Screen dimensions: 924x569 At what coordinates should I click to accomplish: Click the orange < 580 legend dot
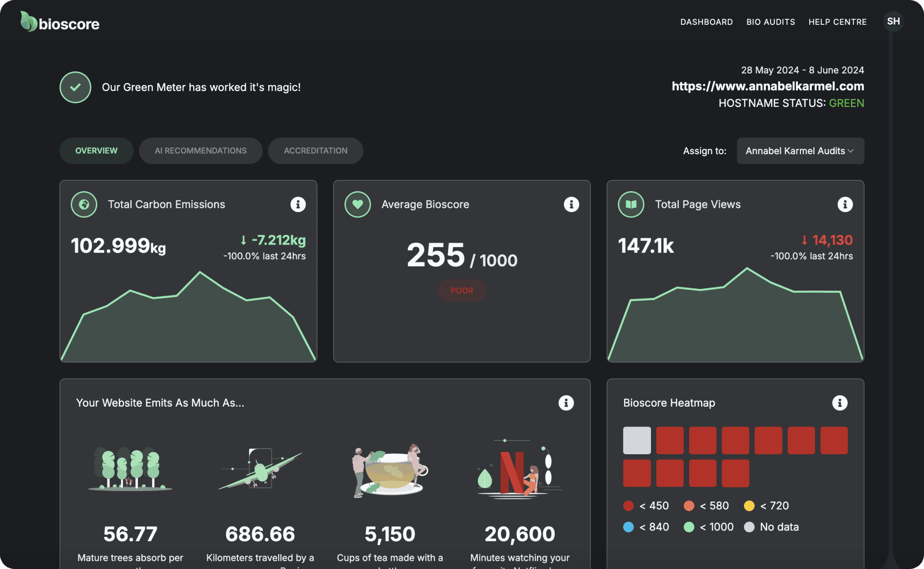689,506
